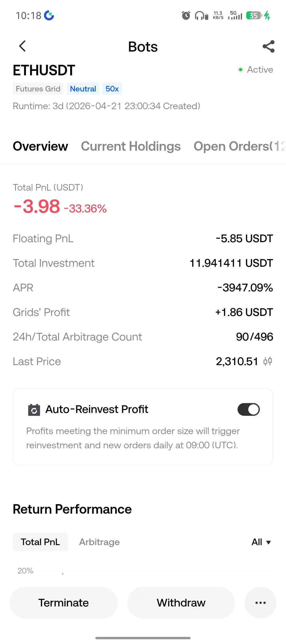This screenshot has height=644, width=286.
Task: Disable the Auto-Reinvest Profit switch
Action: (248, 410)
